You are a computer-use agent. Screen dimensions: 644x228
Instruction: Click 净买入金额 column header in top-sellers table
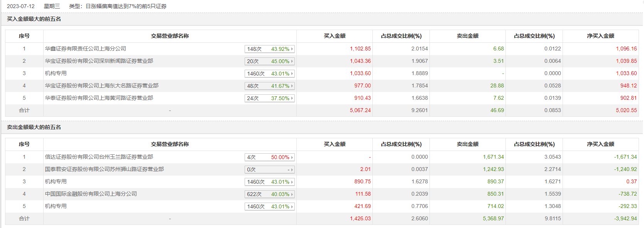[600, 144]
